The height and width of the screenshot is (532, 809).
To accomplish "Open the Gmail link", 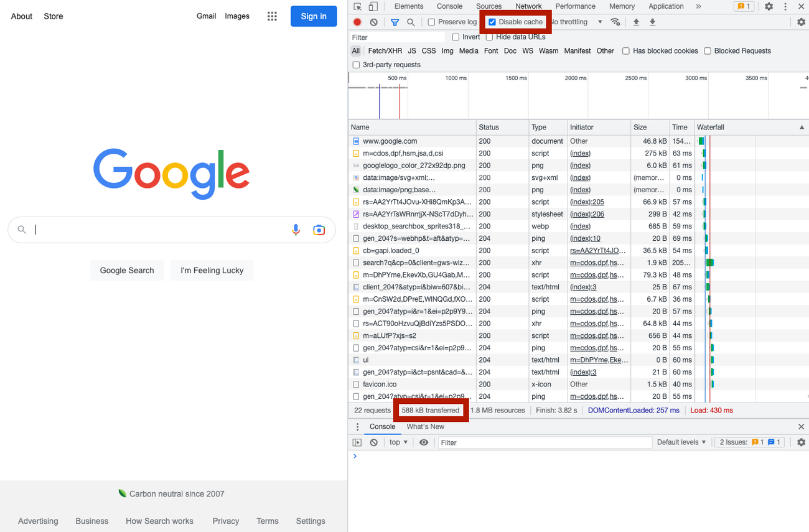I will [x=206, y=16].
